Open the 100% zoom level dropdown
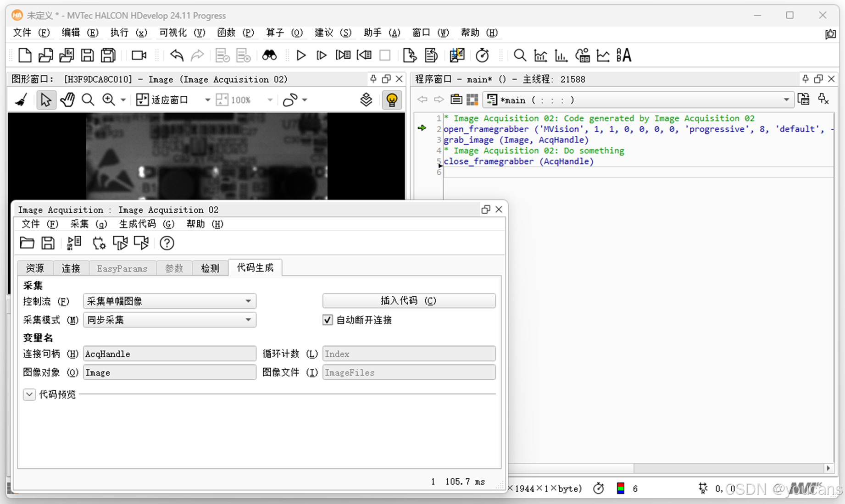This screenshot has height=504, width=845. point(270,100)
